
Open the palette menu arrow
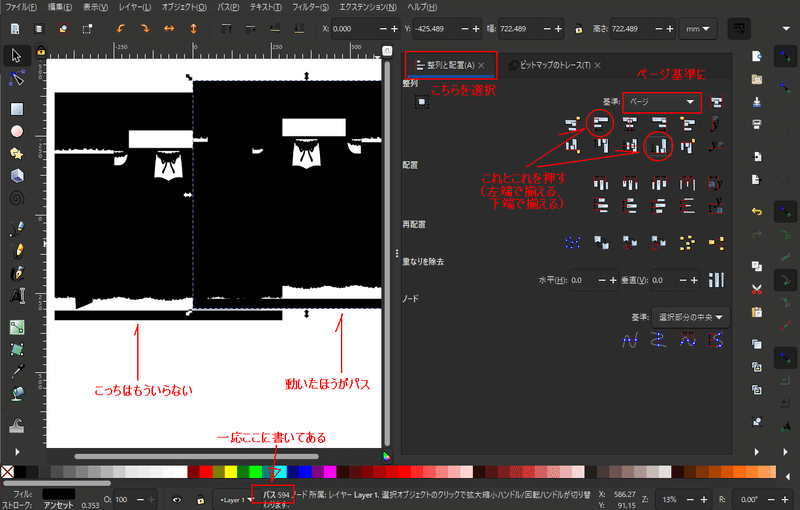point(787,476)
